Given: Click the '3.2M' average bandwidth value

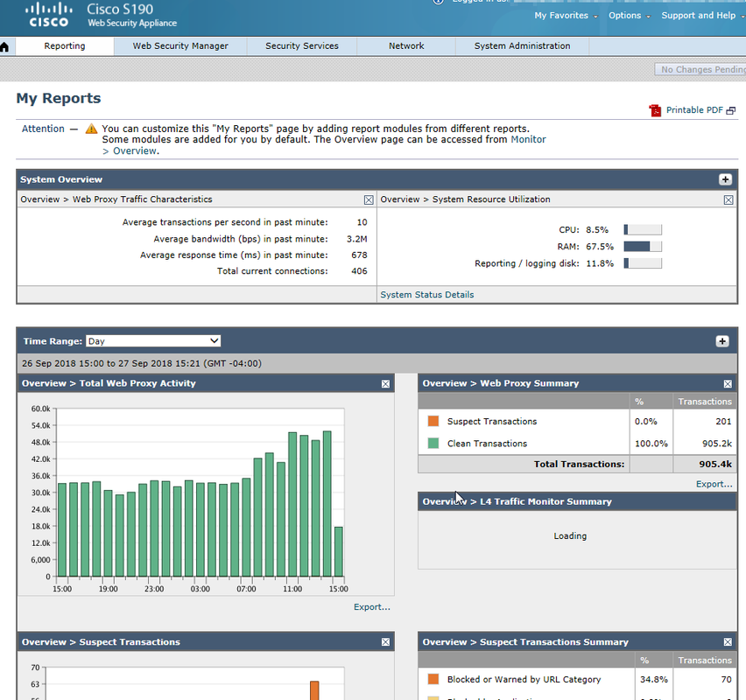Looking at the screenshot, I should (x=357, y=239).
